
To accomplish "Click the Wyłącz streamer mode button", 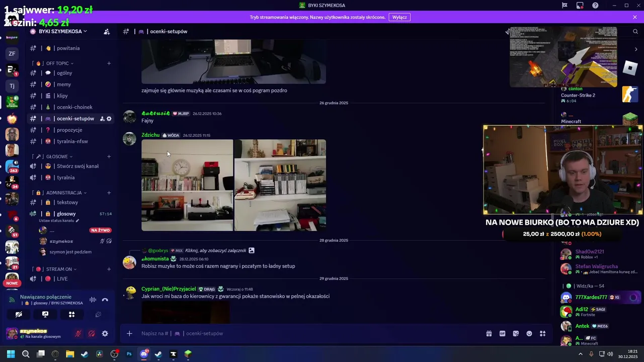I will point(399,17).
